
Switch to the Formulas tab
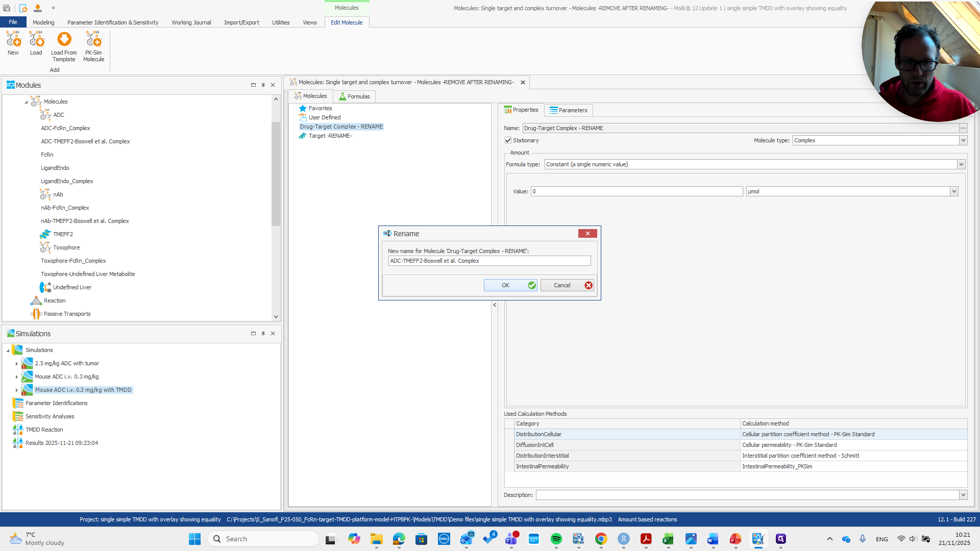(354, 96)
